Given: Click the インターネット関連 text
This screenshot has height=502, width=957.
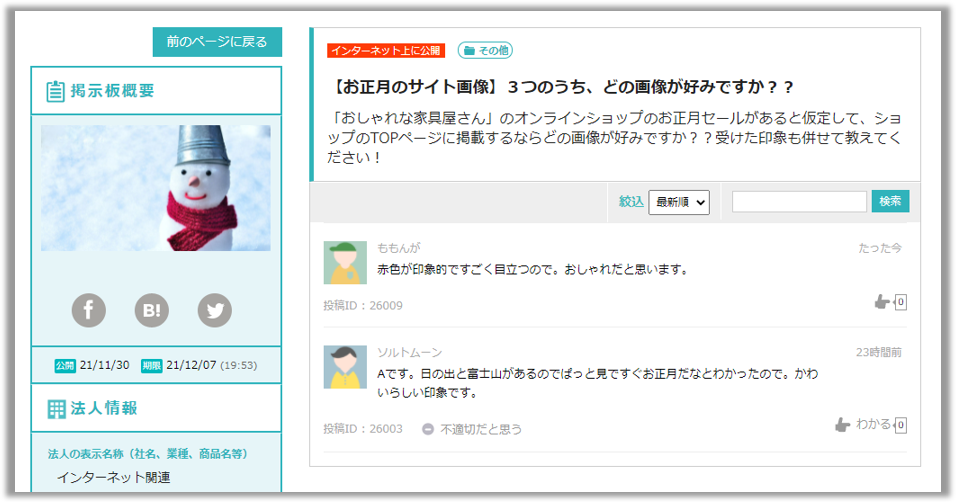Looking at the screenshot, I should (114, 478).
